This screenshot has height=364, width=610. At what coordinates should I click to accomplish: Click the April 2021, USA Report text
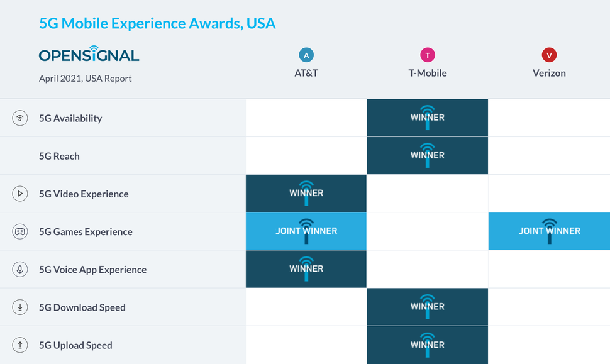pyautogui.click(x=85, y=79)
